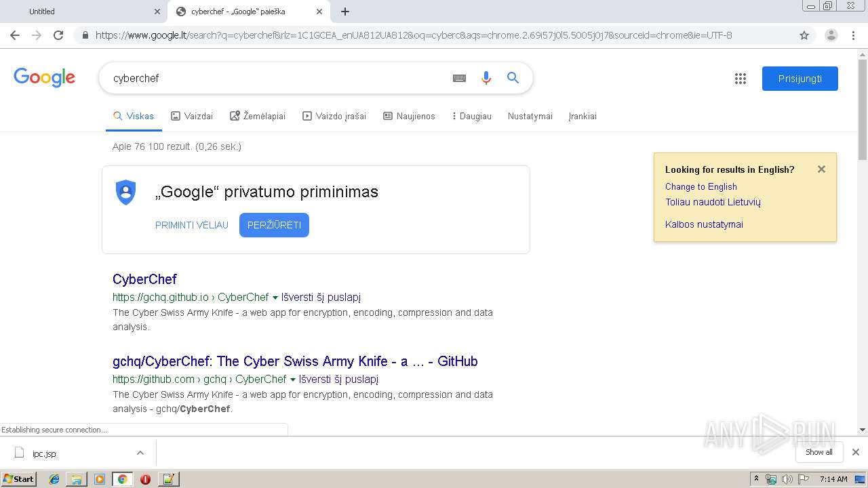Click the Google logo
This screenshot has height=488, width=868.
click(44, 77)
